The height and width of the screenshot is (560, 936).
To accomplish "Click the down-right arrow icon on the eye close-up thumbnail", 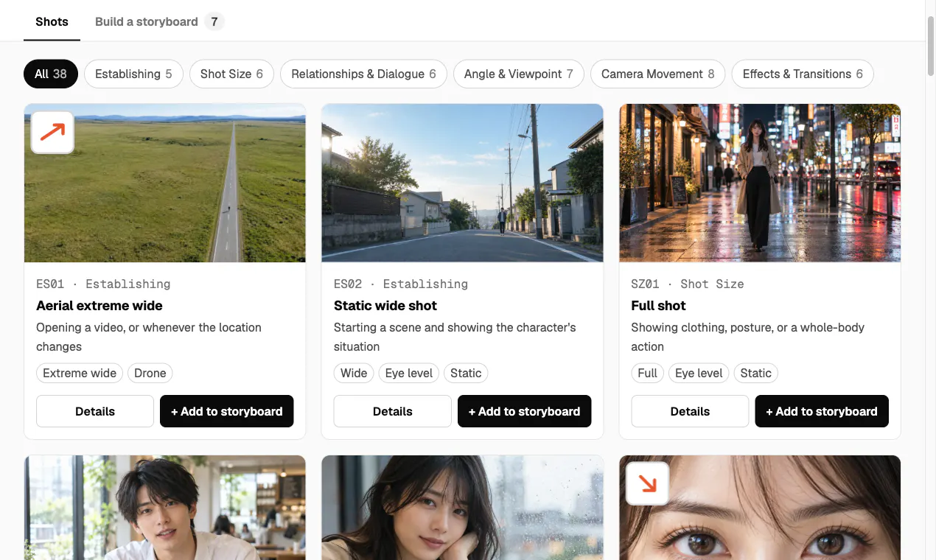I will click(x=647, y=483).
